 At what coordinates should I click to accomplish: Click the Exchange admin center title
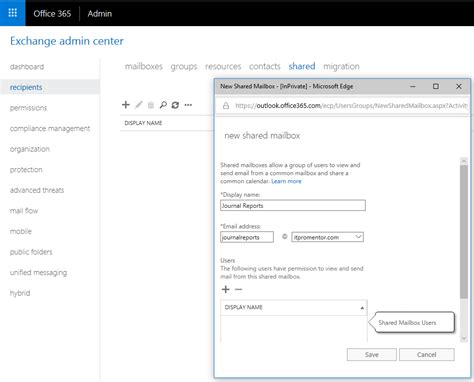(x=67, y=41)
